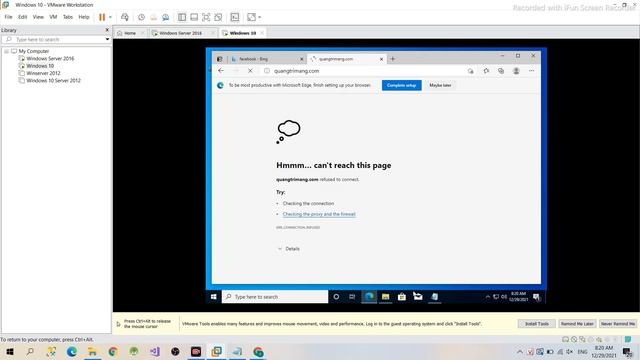Pause the virtual machine using toolbar button
The height and width of the screenshot is (360, 640).
tap(102, 17)
